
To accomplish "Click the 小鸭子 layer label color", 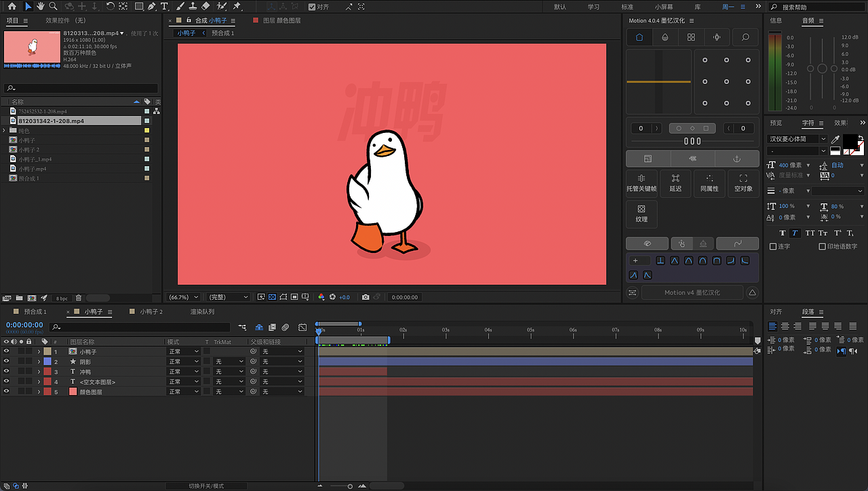I will pos(47,352).
